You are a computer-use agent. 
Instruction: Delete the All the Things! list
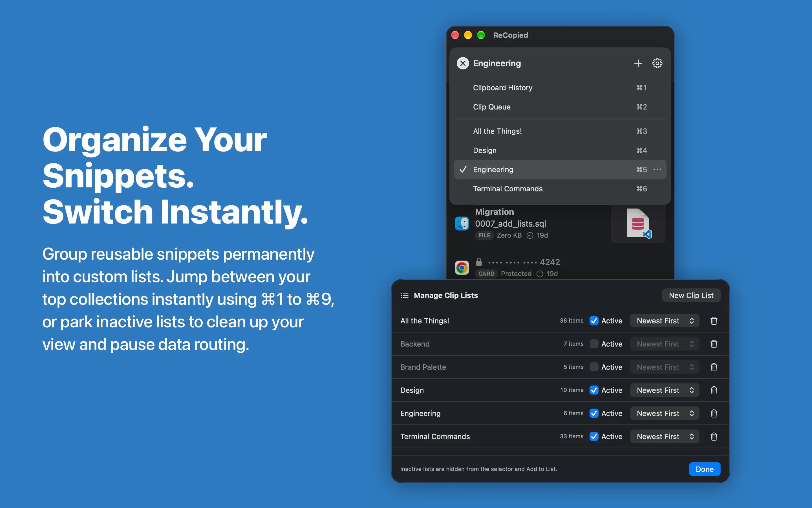pos(714,321)
